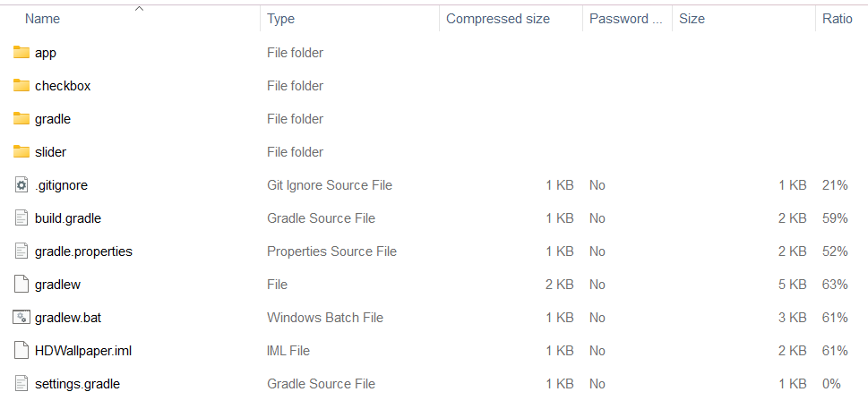Viewport: 868px width, 409px height.
Task: Select the gradle.properties file icon
Action: click(21, 251)
